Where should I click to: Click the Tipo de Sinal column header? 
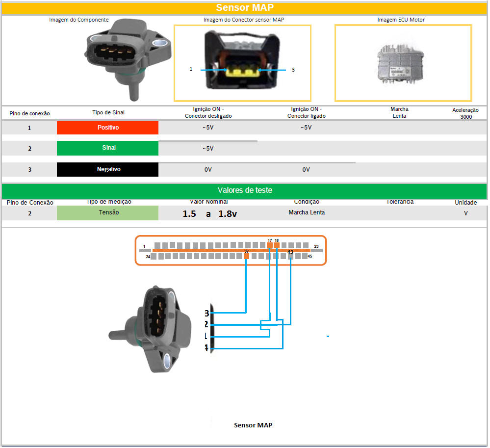[108, 112]
